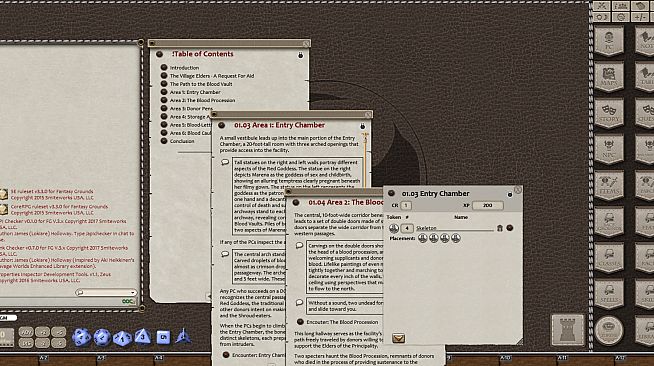Open the Quests sidebar button
The width and height of the screenshot is (654, 366).
tap(645, 113)
